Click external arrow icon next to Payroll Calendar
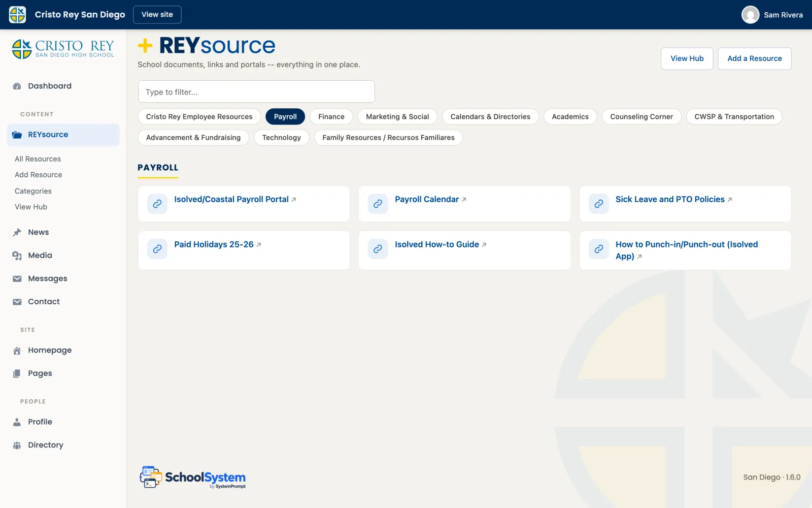 pyautogui.click(x=464, y=200)
